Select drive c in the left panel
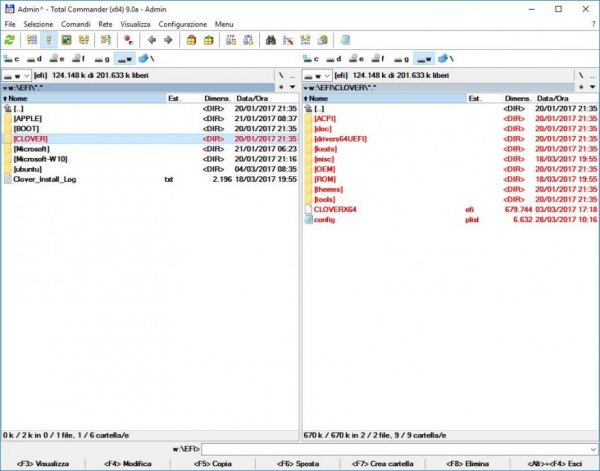 point(11,59)
